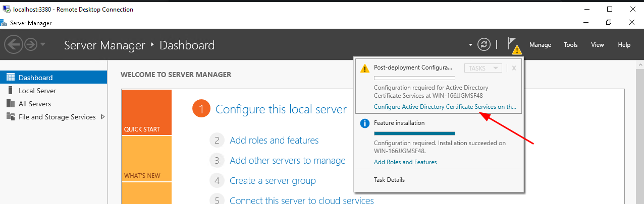Open the Manage menu
The height and width of the screenshot is (204, 644).
[540, 45]
